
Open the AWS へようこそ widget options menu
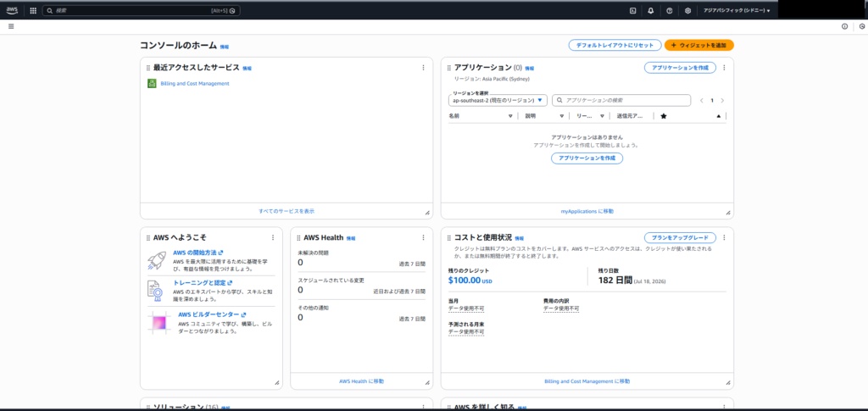pos(272,237)
